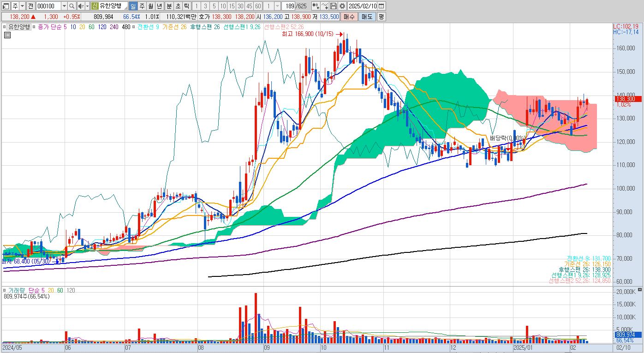Click the stock code field showing 000100
644x353 pixels.
point(48,6)
